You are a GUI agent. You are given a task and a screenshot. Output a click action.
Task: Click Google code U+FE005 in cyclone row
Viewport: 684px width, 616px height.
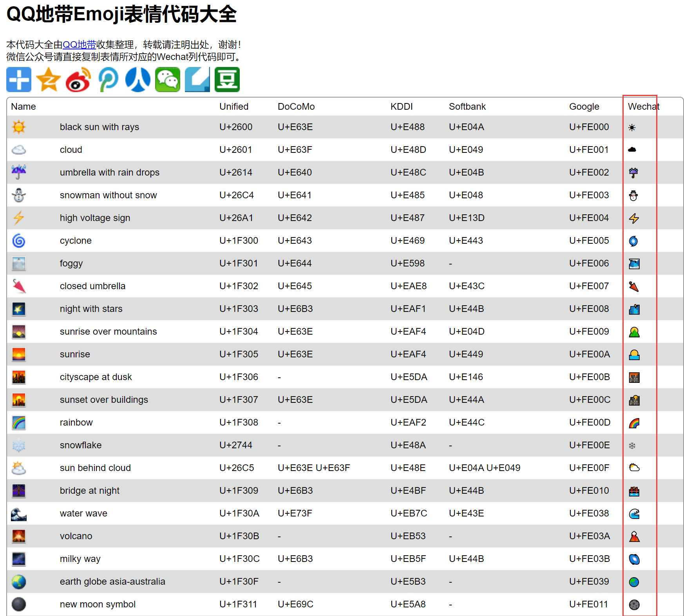(x=589, y=241)
